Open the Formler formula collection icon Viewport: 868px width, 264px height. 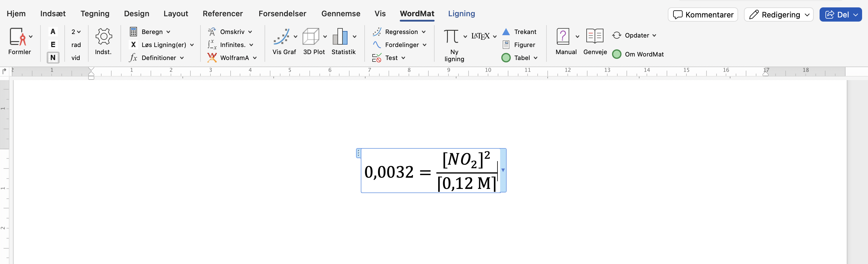coord(17,36)
